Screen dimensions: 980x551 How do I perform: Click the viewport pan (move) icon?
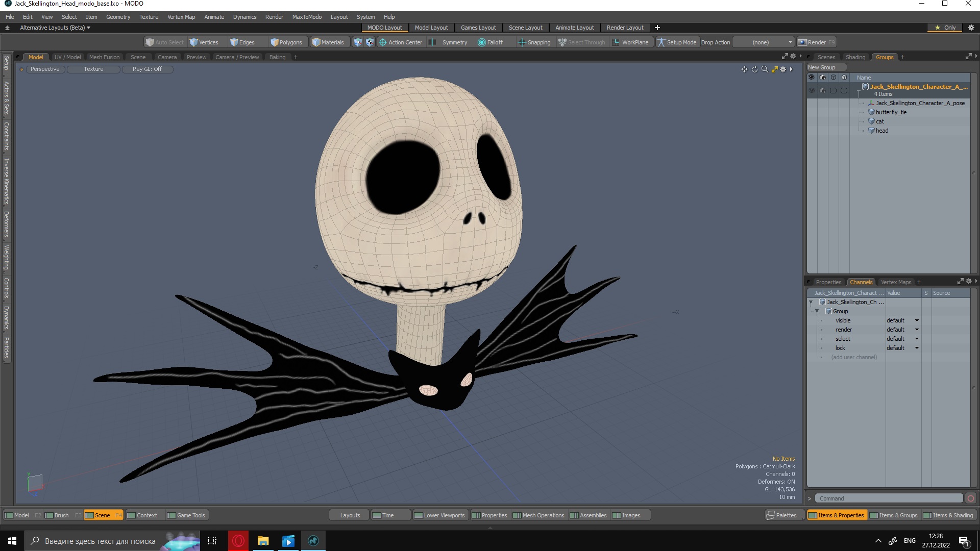point(744,69)
